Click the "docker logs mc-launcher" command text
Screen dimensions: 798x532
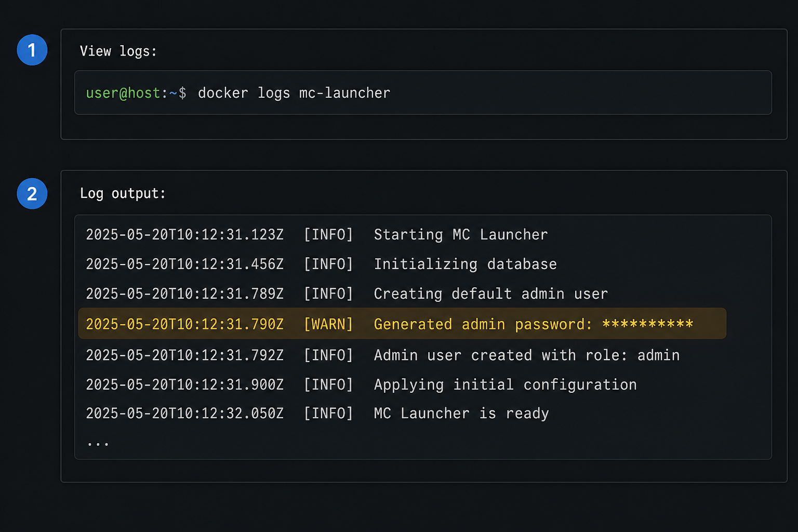[x=294, y=93]
